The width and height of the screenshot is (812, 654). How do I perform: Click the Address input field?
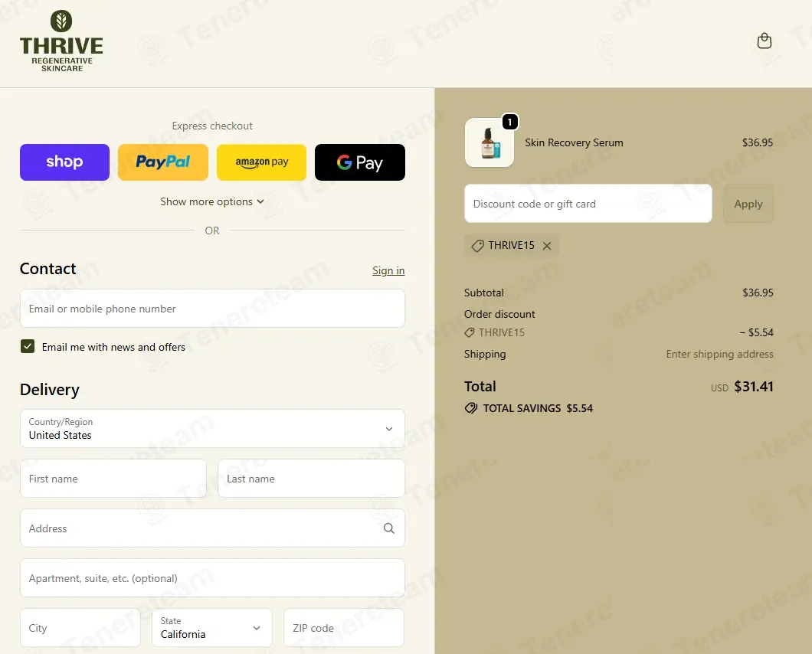(212, 528)
